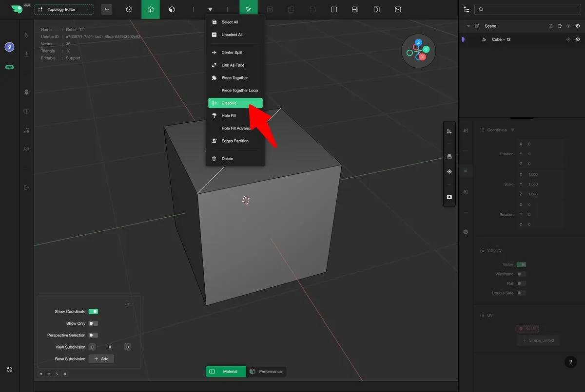Open the Topology Editor mode dropdown
585x392 pixels.
[63, 10]
